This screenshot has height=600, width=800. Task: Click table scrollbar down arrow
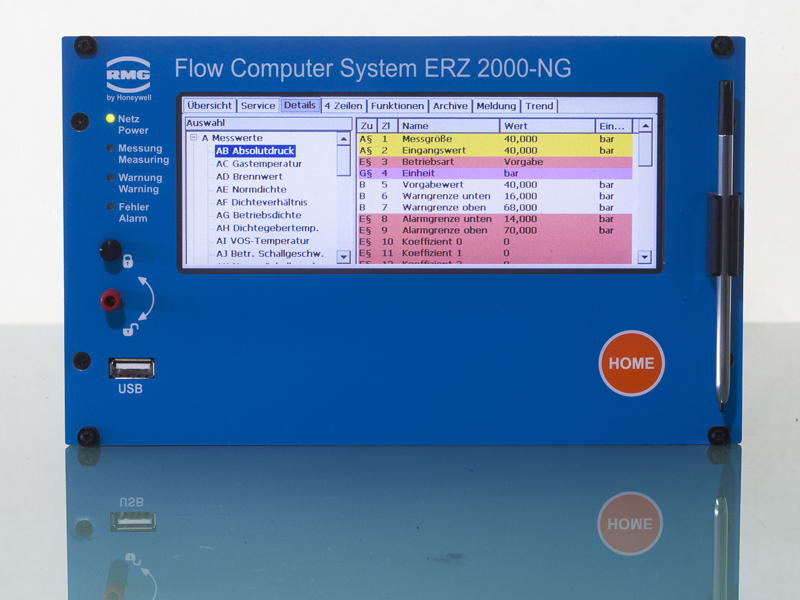(x=645, y=257)
